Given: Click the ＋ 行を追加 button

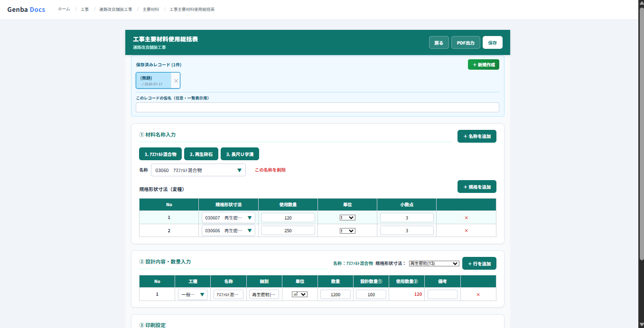Looking at the screenshot, I should 479,264.
